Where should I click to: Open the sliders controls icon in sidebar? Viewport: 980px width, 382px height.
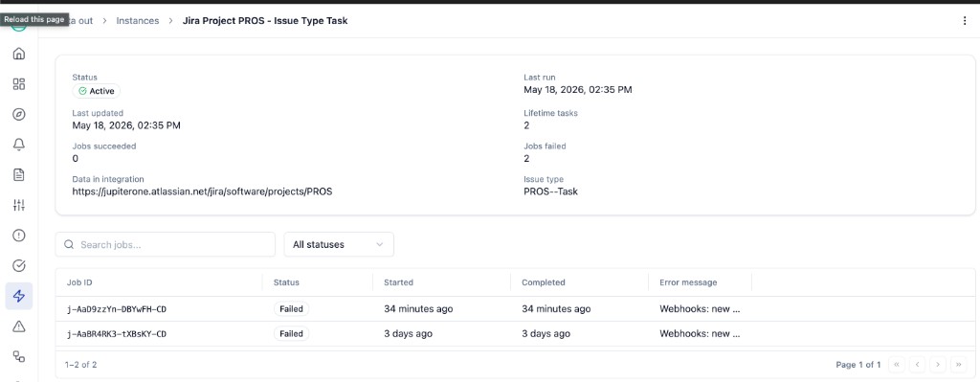coord(19,205)
